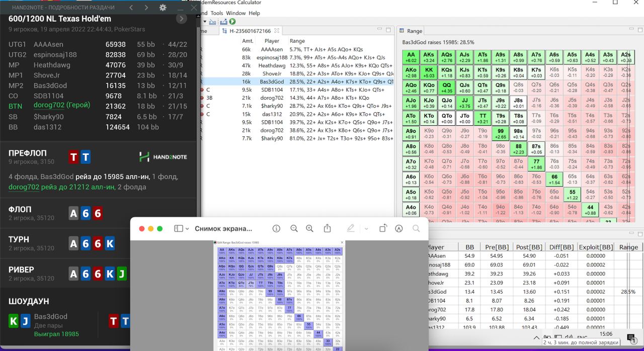
Task: Go to previous hand in Hand2Note header
Action: tap(131, 8)
